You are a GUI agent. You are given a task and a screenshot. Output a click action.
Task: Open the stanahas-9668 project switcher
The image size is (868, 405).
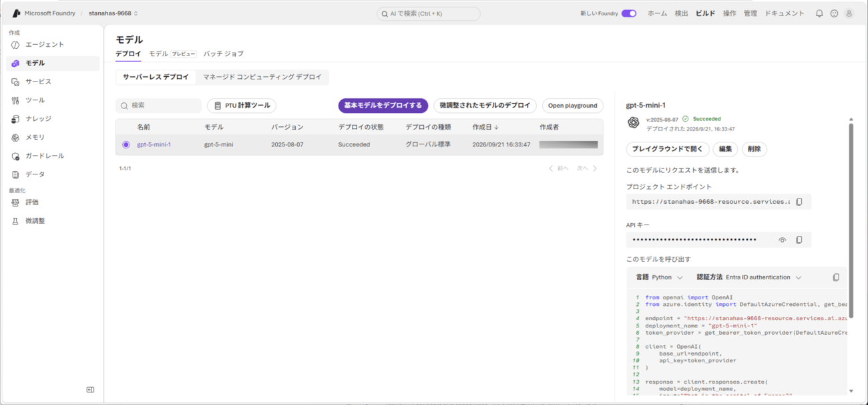(x=113, y=13)
